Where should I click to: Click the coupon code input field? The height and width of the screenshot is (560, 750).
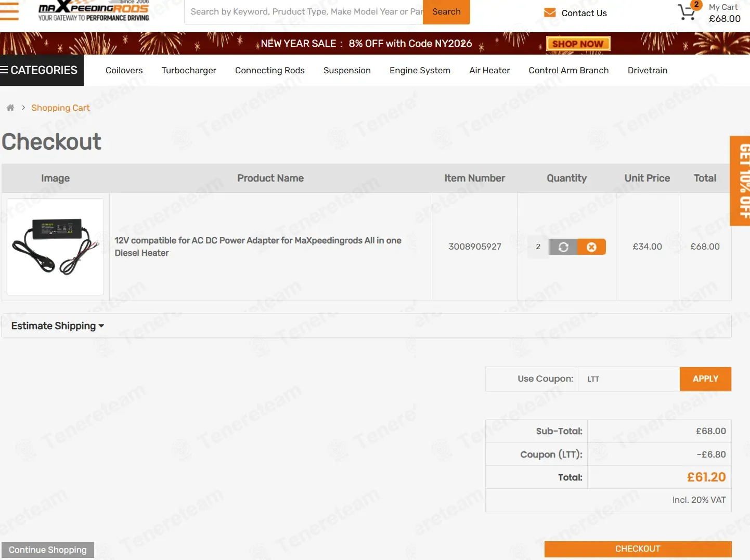(x=628, y=379)
